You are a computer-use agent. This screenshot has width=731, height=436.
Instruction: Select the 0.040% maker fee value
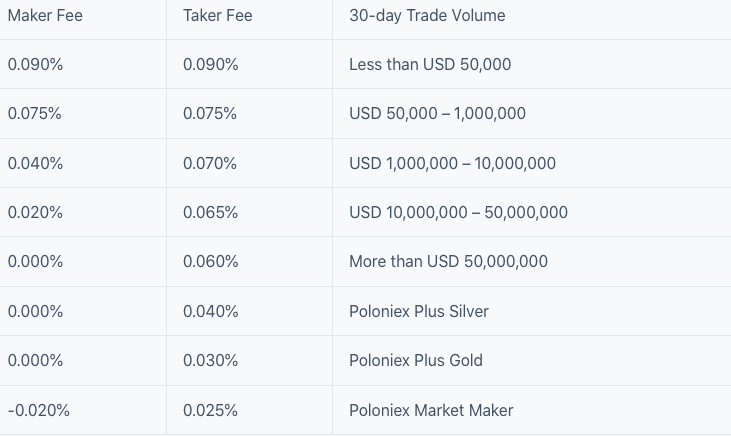pyautogui.click(x=35, y=163)
